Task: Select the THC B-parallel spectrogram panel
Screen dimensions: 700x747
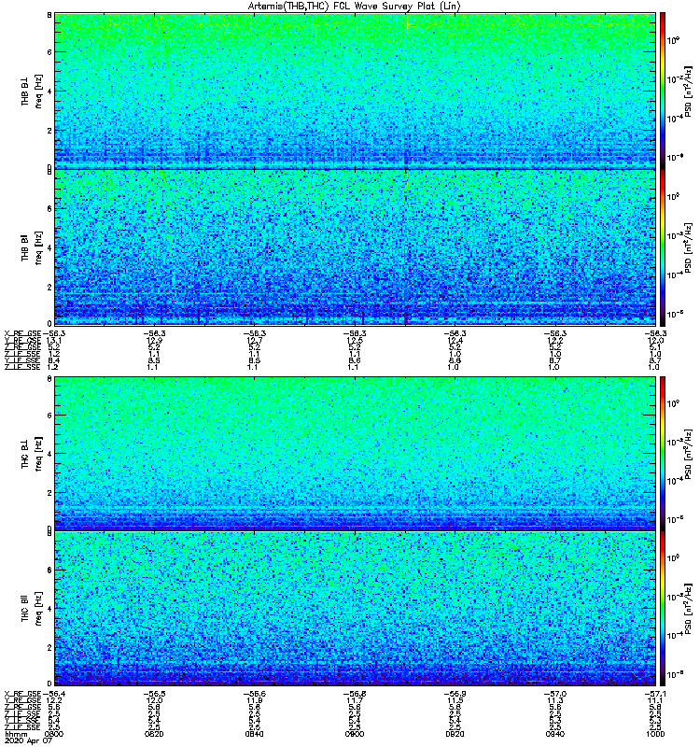Action: click(x=356, y=609)
